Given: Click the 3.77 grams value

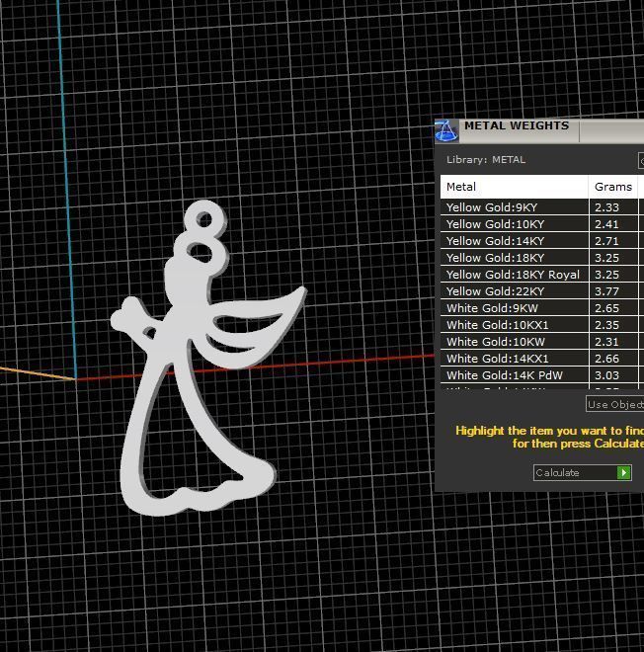Looking at the screenshot, I should 606,291.
